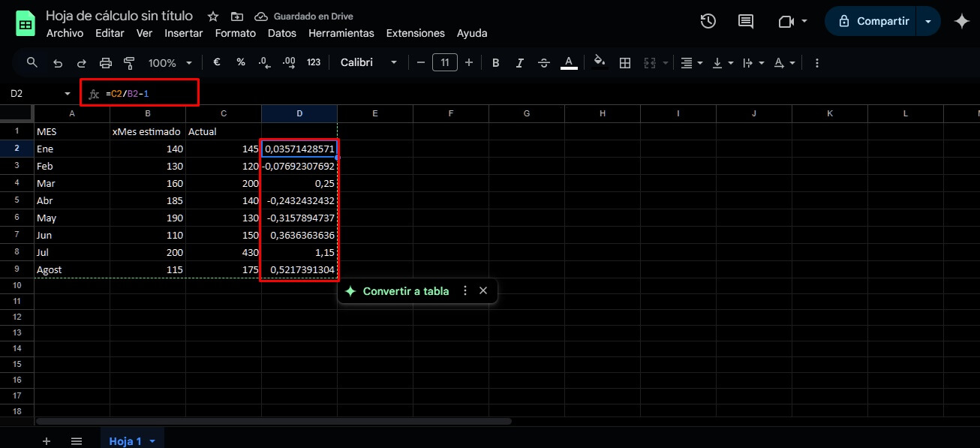
Task: Decrease font size with minus button
Action: pos(421,63)
